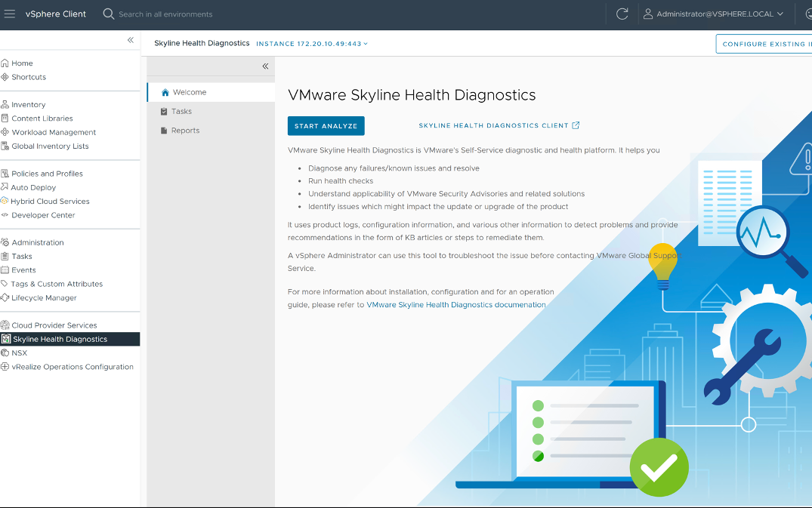Click the Hybrid Cloud Services icon
The width and height of the screenshot is (812, 508).
pyautogui.click(x=5, y=202)
